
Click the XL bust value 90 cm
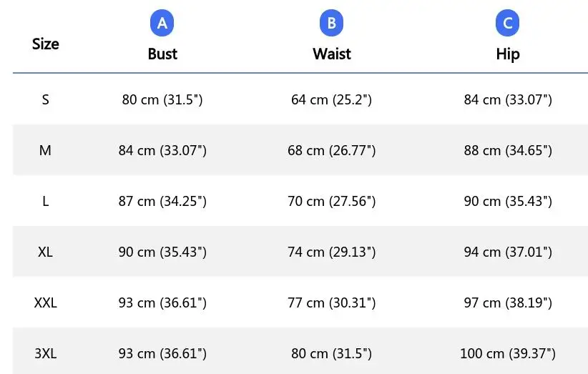click(x=162, y=252)
